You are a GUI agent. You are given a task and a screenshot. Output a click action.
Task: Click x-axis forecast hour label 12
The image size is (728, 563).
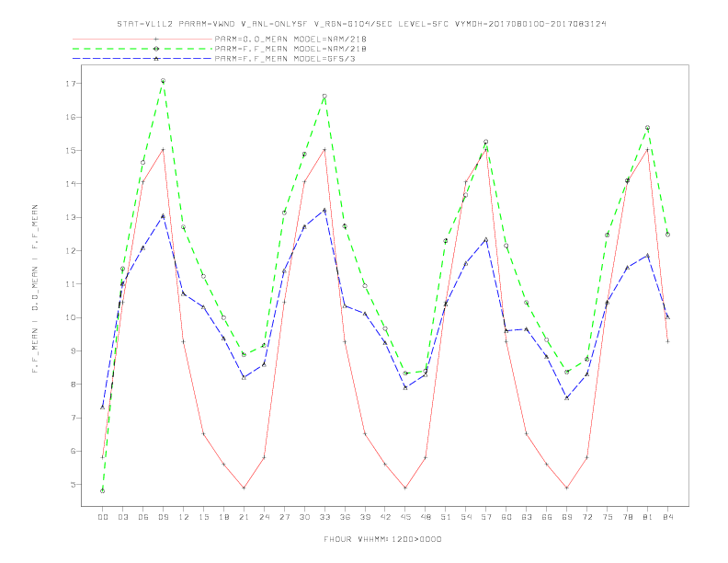coord(184,517)
